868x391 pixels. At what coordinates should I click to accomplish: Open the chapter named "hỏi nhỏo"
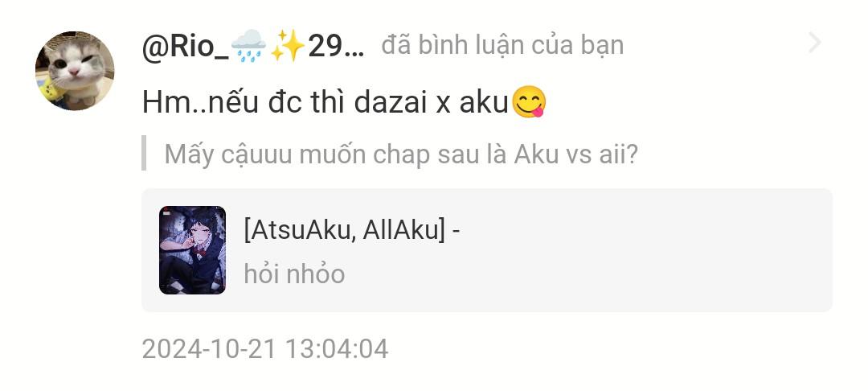[x=294, y=274]
